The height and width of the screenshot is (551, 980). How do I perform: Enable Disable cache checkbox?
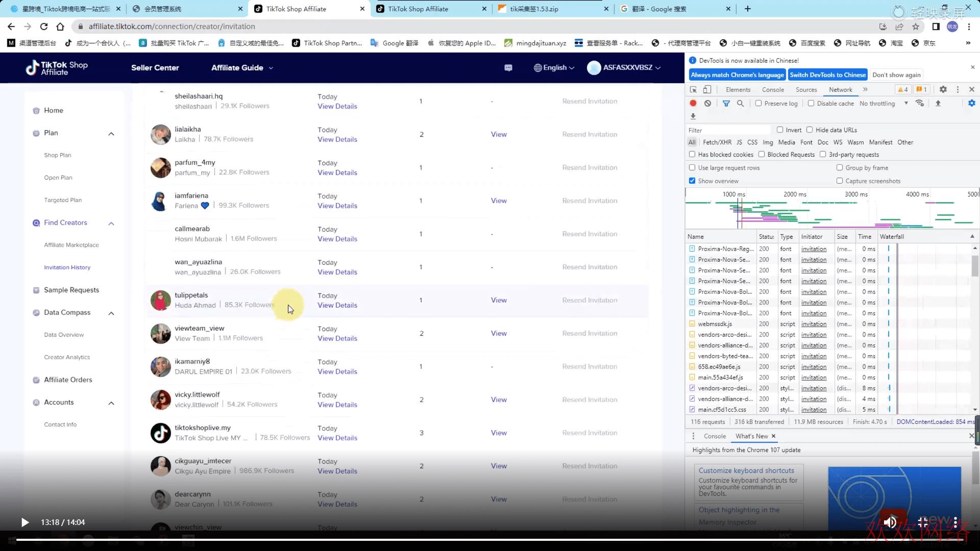[x=811, y=103]
